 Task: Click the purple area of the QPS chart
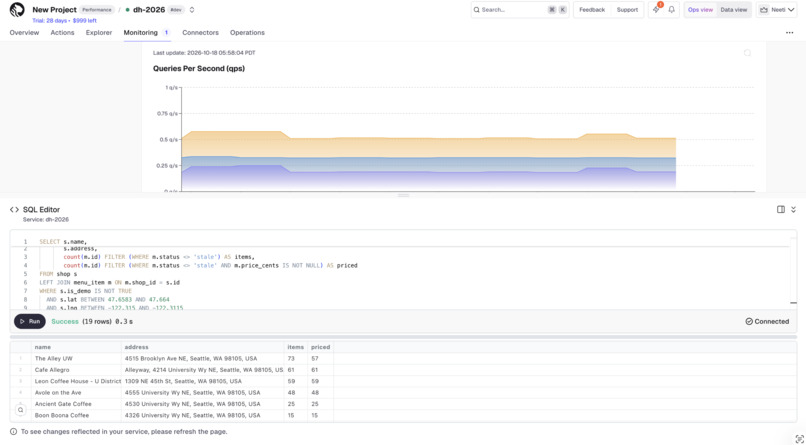coord(429,180)
